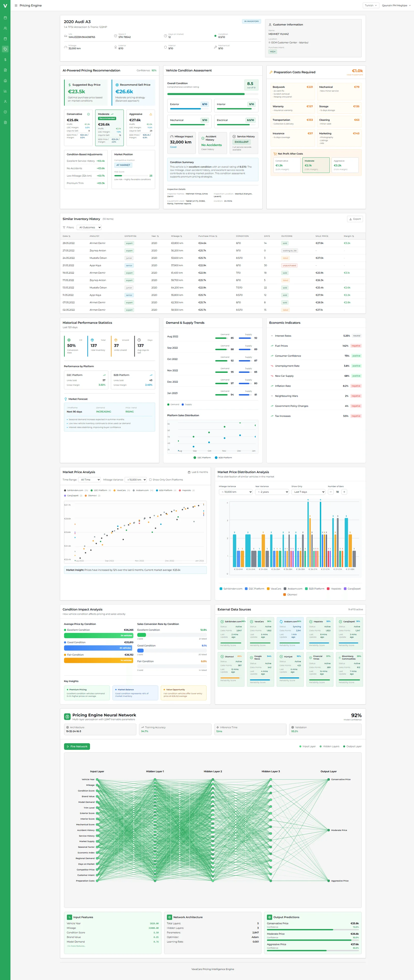Open the hamburger menu beside Pricing Engine
Screen dimensions: 414x980
[16, 6]
